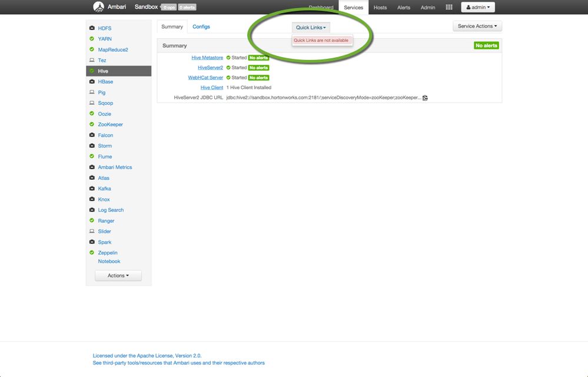Screen dimensions: 588x377
Task: Open the Hive Client link
Action: [212, 87]
